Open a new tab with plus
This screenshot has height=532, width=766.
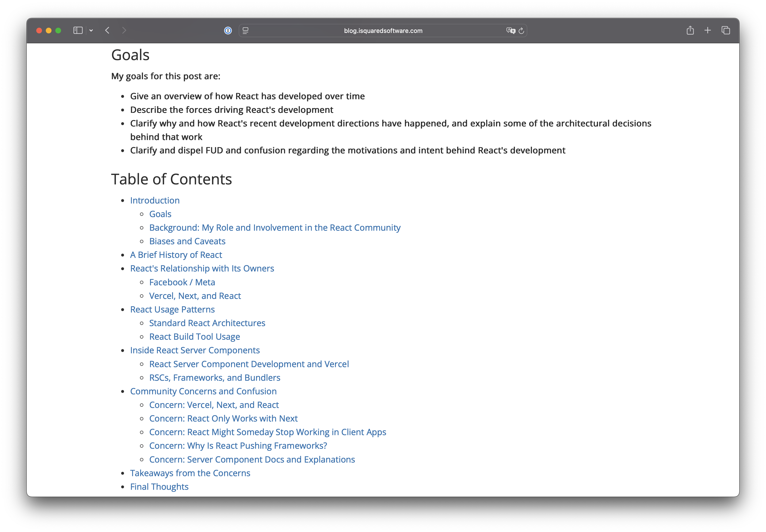coord(708,30)
